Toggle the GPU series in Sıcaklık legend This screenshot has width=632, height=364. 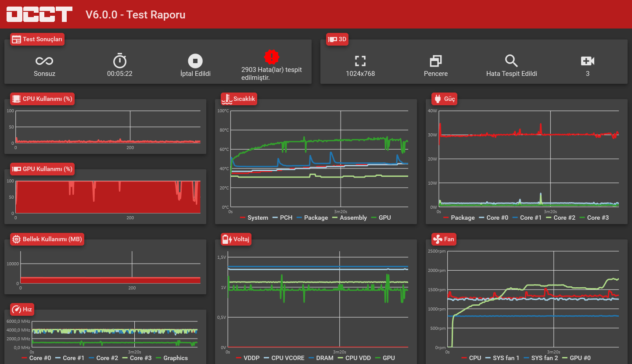click(381, 218)
